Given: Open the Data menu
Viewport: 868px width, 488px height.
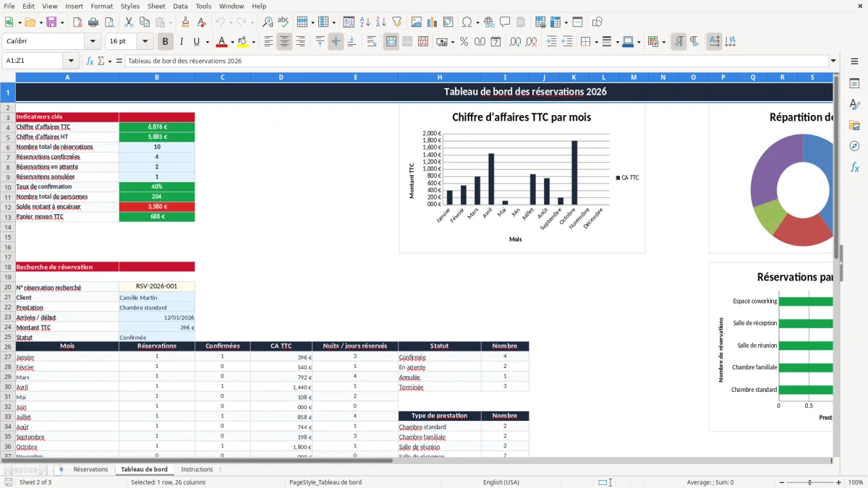Looking at the screenshot, I should tap(180, 6).
